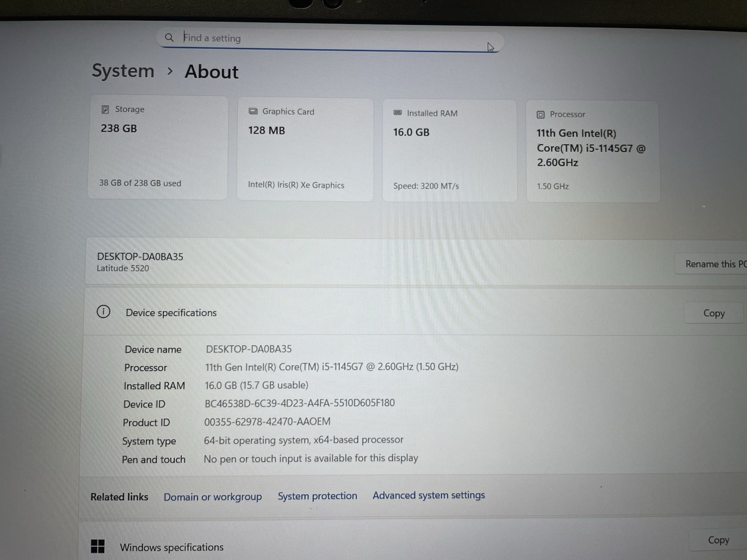Click the Graphics Card icon
The width and height of the screenshot is (747, 560).
click(x=253, y=111)
